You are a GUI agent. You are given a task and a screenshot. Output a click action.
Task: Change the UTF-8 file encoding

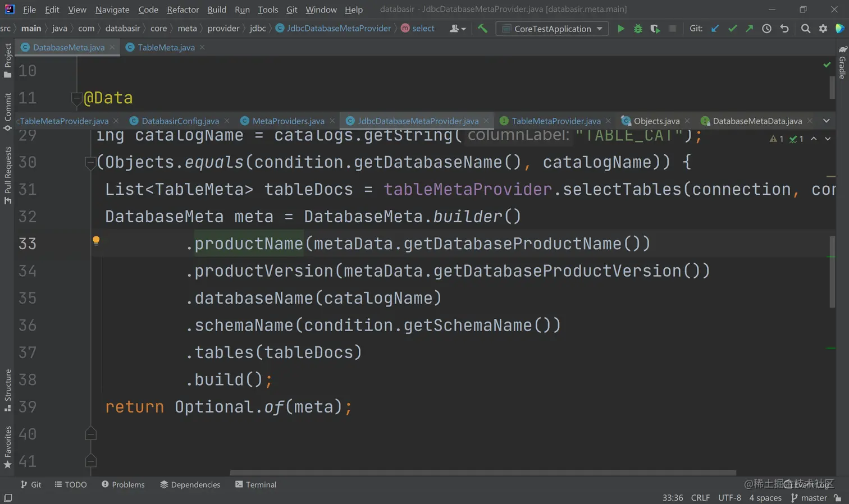coord(729,498)
